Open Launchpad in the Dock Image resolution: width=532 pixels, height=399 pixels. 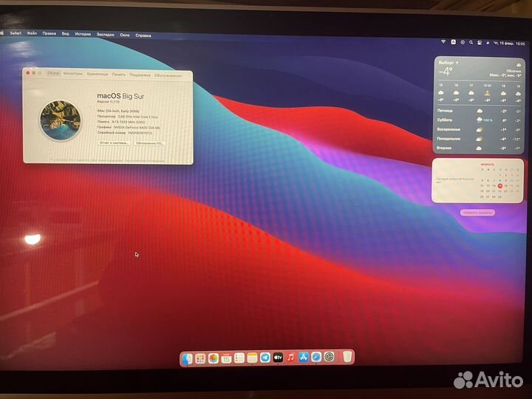[200, 358]
